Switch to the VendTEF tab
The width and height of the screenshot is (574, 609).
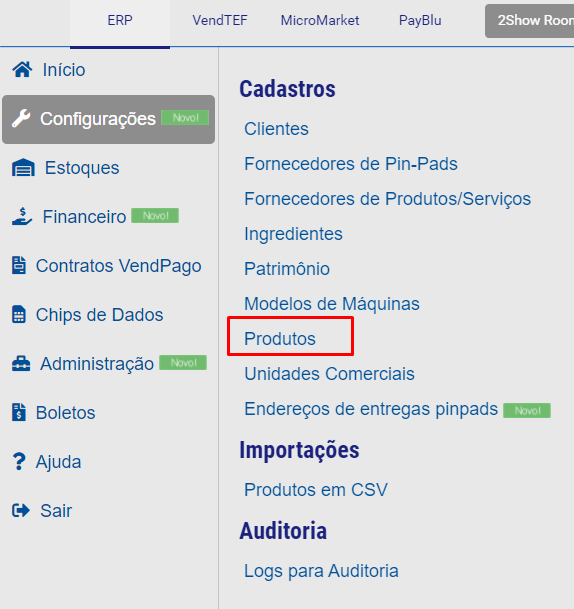[220, 20]
